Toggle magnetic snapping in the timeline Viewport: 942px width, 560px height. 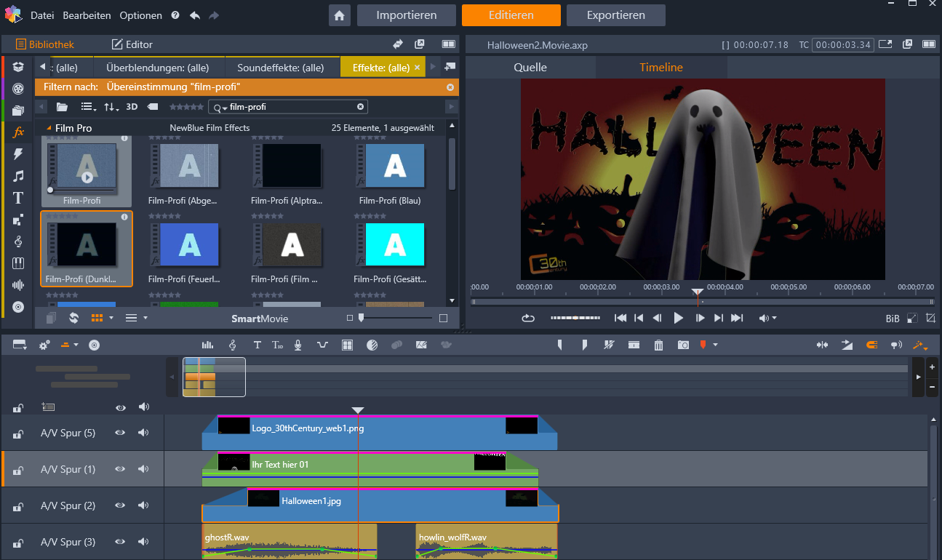click(871, 345)
